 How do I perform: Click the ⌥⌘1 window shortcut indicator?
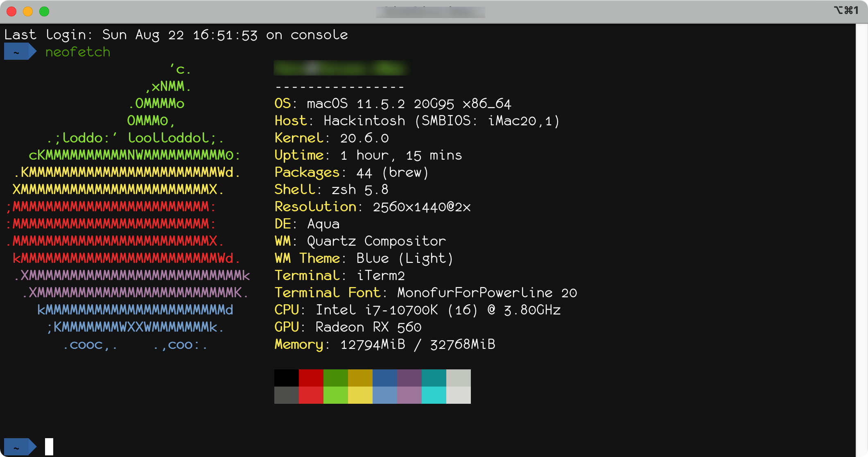846,11
